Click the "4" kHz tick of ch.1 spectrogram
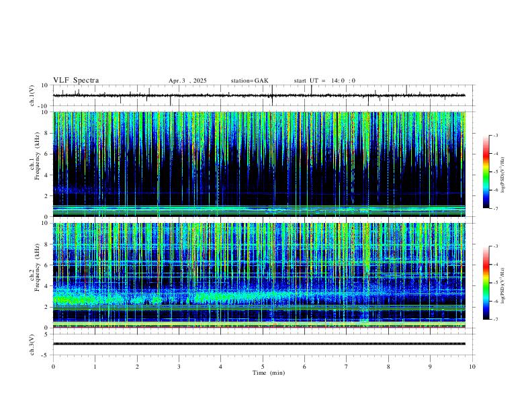This screenshot has height=411, width=532. (x=46, y=175)
